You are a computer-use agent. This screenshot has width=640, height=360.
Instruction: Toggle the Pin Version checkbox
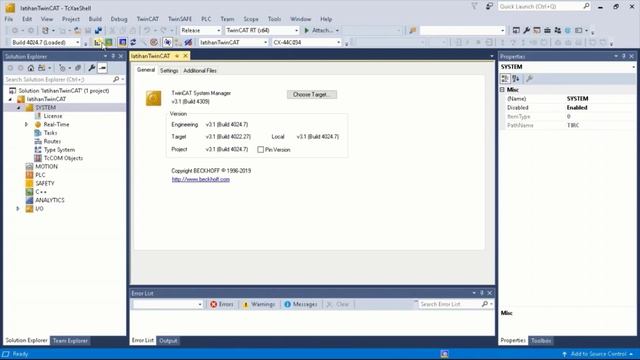pos(260,150)
